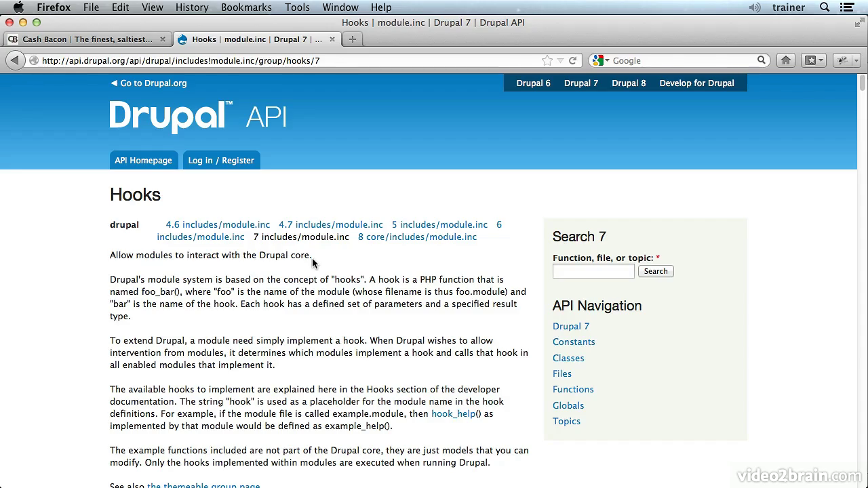Image resolution: width=868 pixels, height=488 pixels.
Task: Open the Tools menu
Action: [x=297, y=7]
